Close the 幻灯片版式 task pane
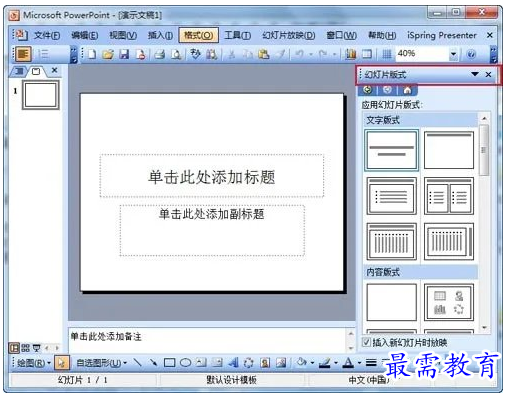507x397 pixels. 488,74
